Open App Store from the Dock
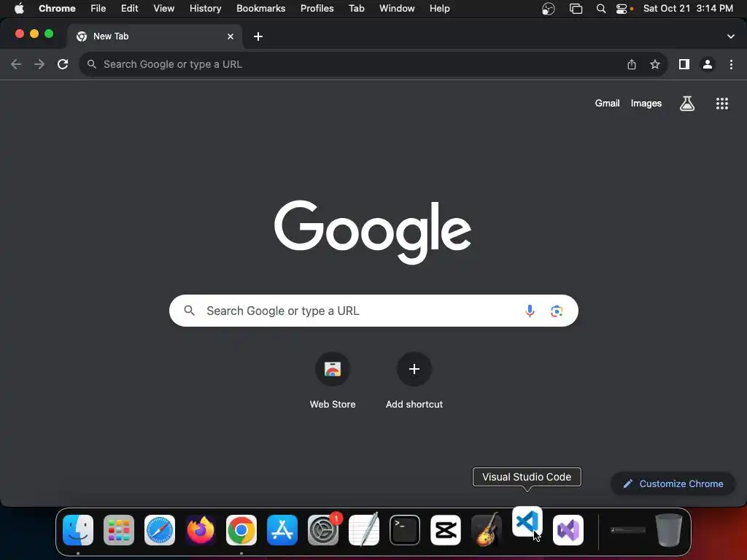Screen dimensions: 747x560 coord(282,530)
